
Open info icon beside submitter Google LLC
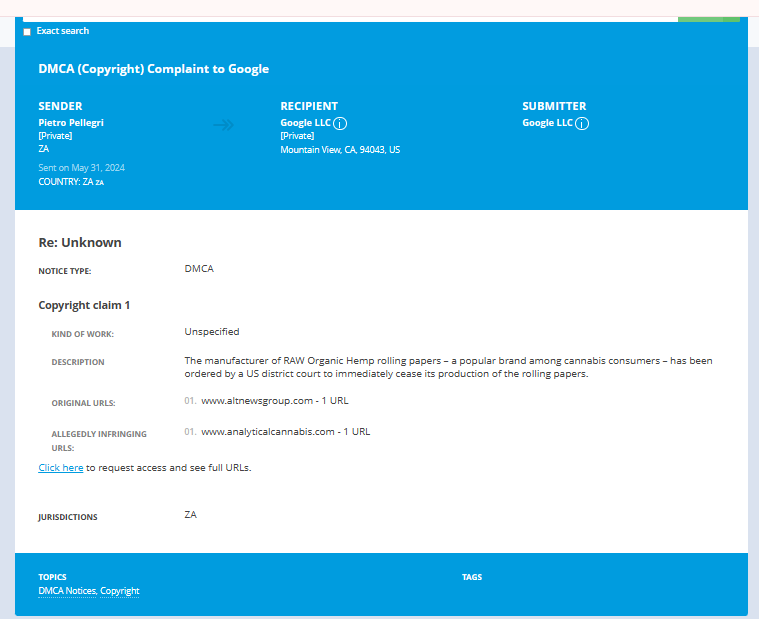(582, 124)
